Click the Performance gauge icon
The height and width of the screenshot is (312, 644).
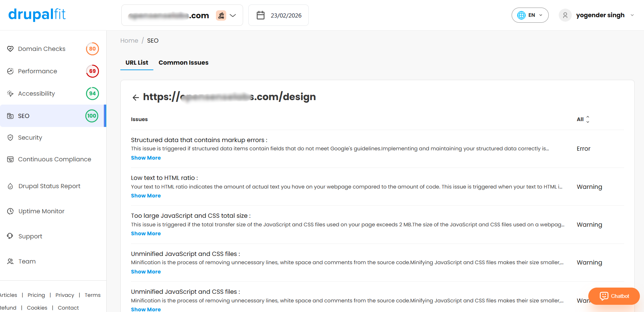pos(10,71)
